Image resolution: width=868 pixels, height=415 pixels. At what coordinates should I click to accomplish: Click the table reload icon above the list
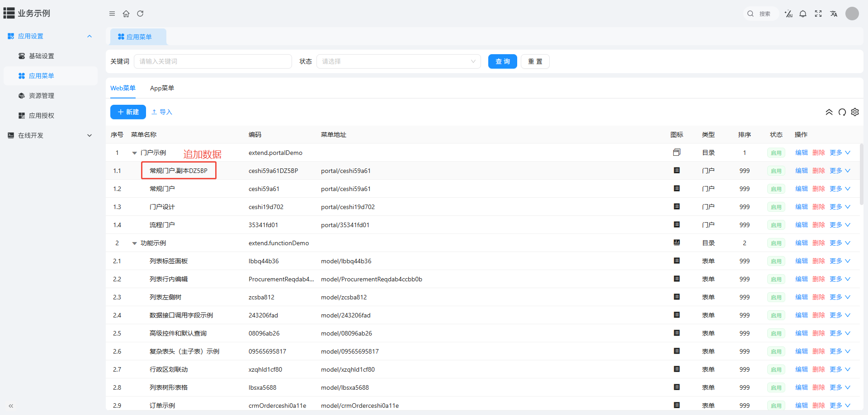click(x=842, y=112)
